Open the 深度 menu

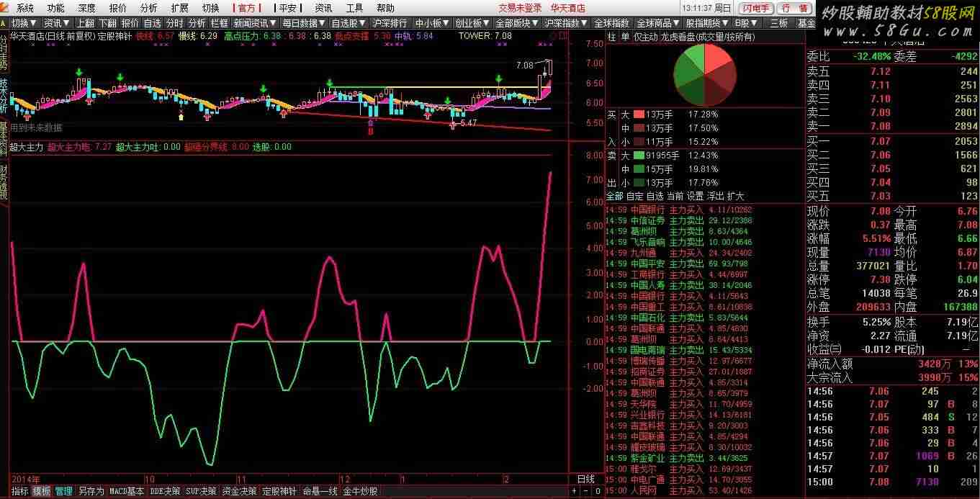click(x=86, y=8)
